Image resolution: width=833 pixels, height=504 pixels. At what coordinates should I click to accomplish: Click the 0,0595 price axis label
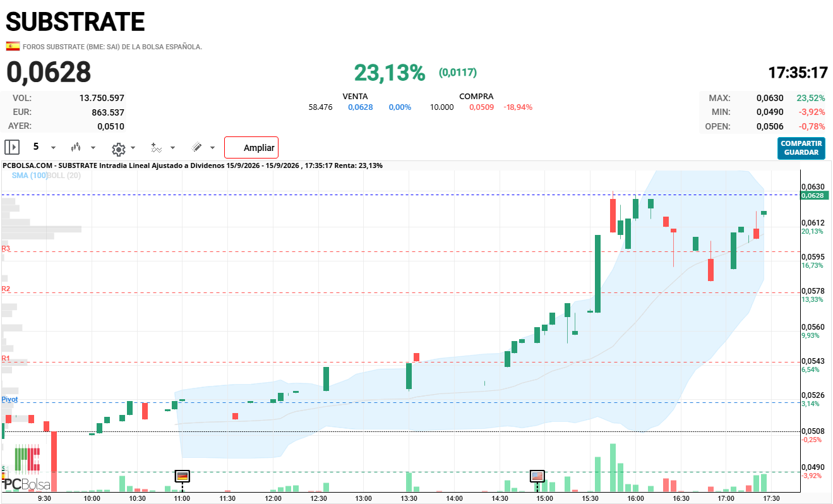(x=813, y=257)
